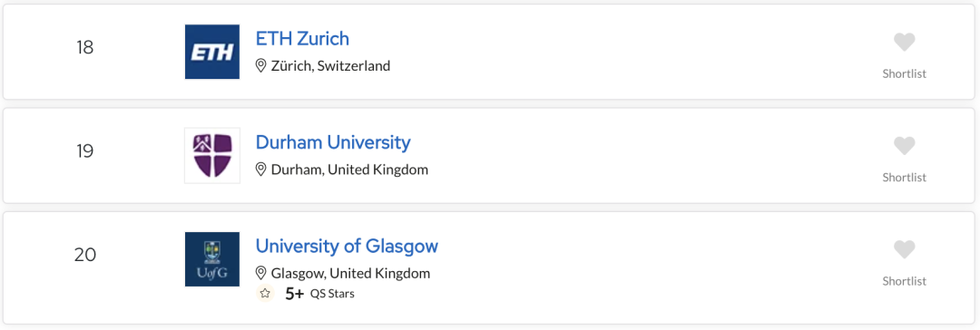Add University of Glasgow to shortlist via heart
The height and width of the screenshot is (330, 980).
904,250
